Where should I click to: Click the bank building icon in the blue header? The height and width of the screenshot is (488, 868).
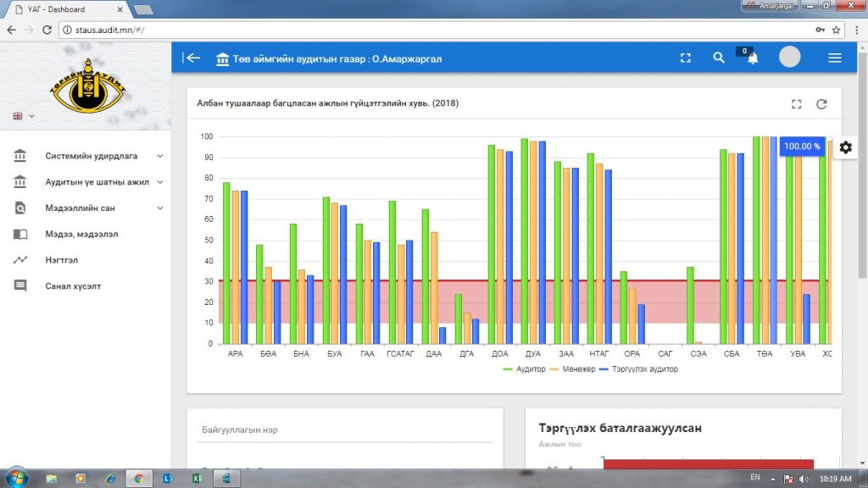coord(223,58)
